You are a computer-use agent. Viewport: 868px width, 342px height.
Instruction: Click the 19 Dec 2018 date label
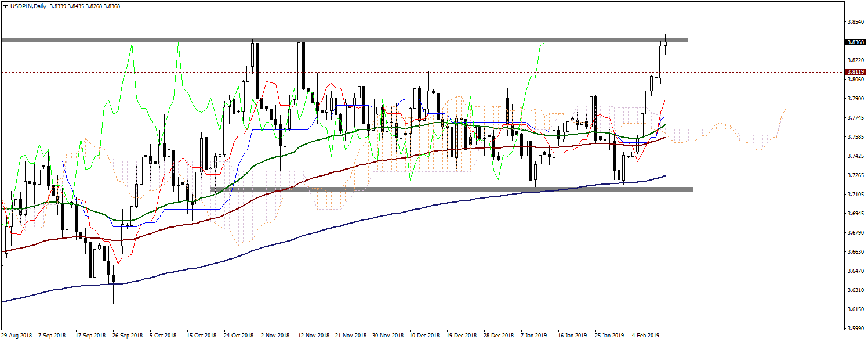pos(461,336)
